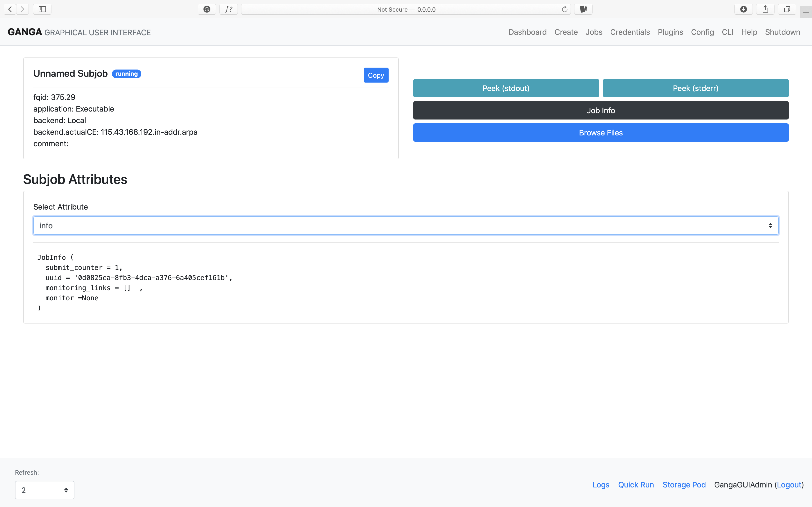
Task: Click the Share icon
Action: tap(765, 9)
